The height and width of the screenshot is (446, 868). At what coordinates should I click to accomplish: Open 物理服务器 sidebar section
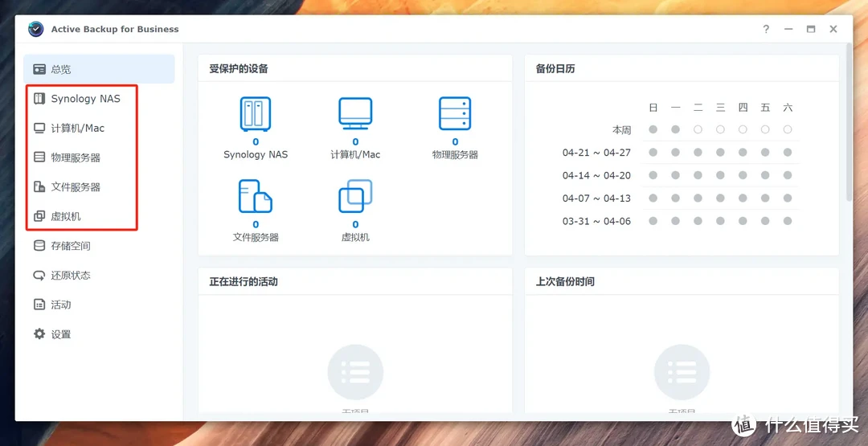click(x=76, y=158)
